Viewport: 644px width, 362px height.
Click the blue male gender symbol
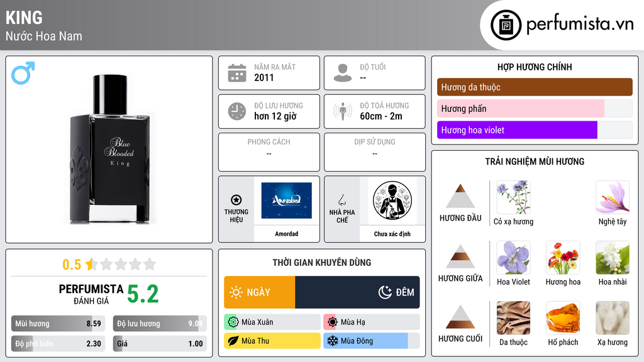tap(23, 73)
